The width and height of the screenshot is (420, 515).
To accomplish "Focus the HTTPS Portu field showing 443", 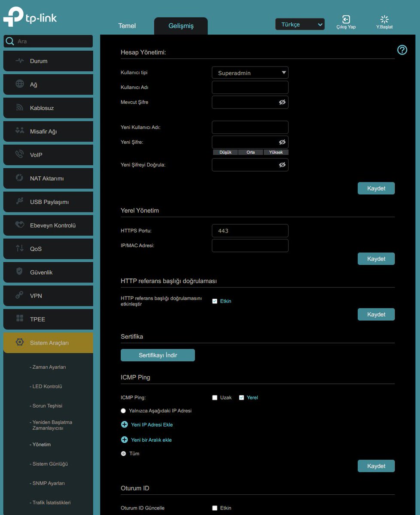I will (250, 231).
